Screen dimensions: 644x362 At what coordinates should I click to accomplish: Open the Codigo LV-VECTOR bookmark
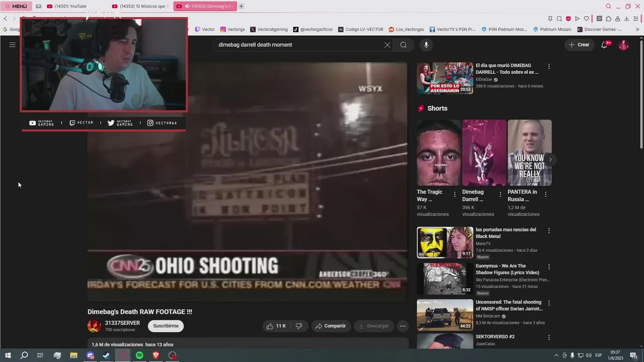pos(361,29)
